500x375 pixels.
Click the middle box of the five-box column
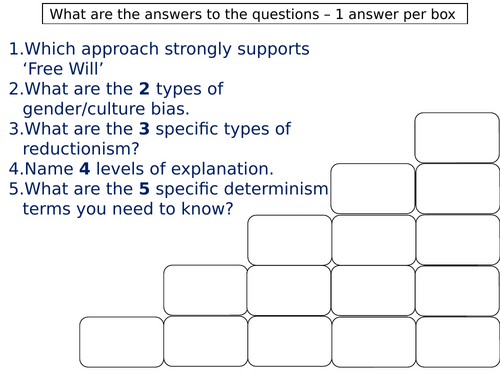(x=458, y=240)
